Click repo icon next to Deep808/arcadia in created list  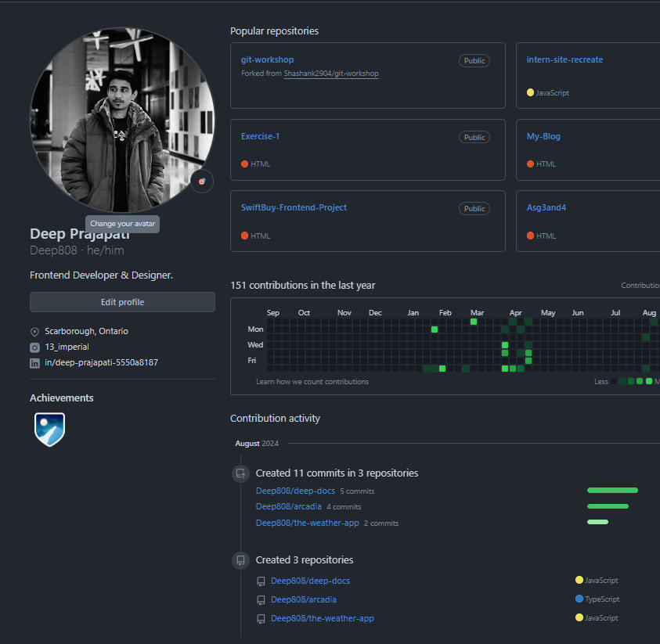pyautogui.click(x=261, y=600)
